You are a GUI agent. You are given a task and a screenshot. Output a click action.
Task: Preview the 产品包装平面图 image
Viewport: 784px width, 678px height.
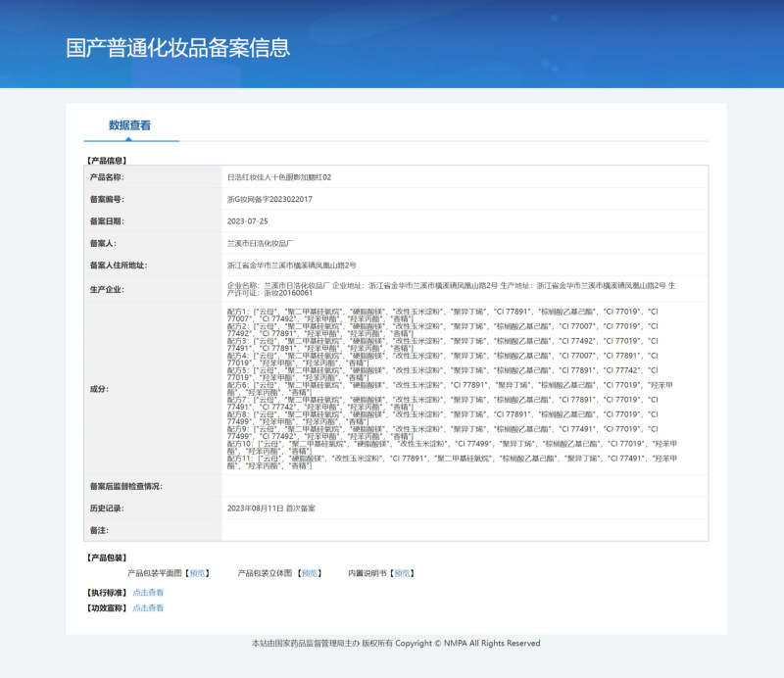(198, 573)
